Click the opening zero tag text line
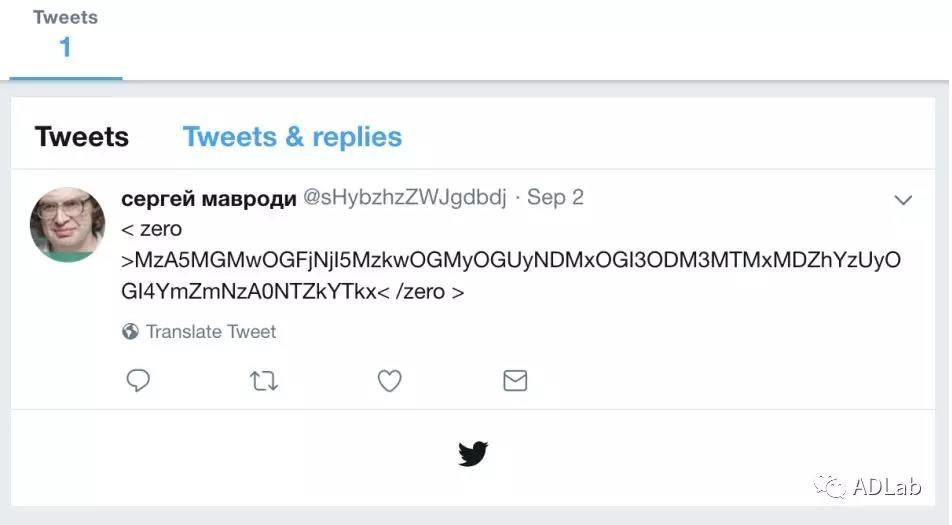Screen dimensions: 952x525 [x=151, y=229]
